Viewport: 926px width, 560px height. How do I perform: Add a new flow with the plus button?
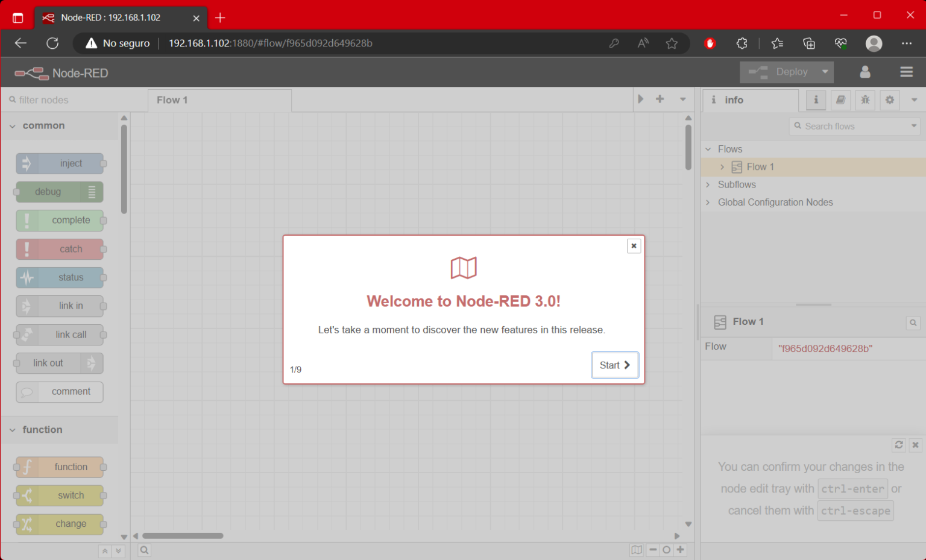click(x=660, y=99)
